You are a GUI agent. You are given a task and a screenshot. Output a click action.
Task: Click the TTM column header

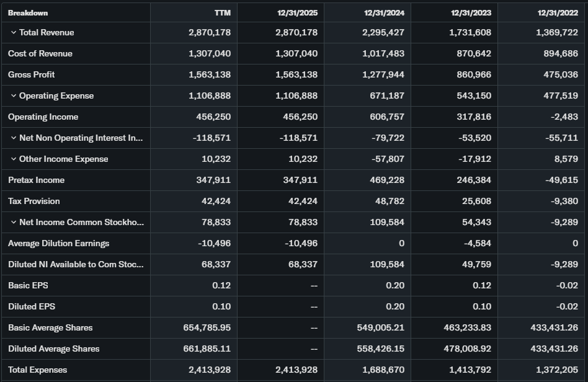pyautogui.click(x=222, y=12)
